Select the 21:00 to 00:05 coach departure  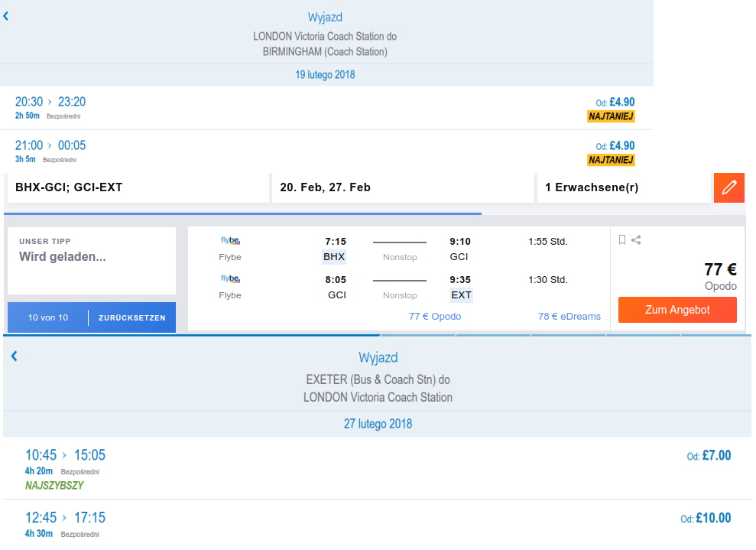[x=326, y=151]
